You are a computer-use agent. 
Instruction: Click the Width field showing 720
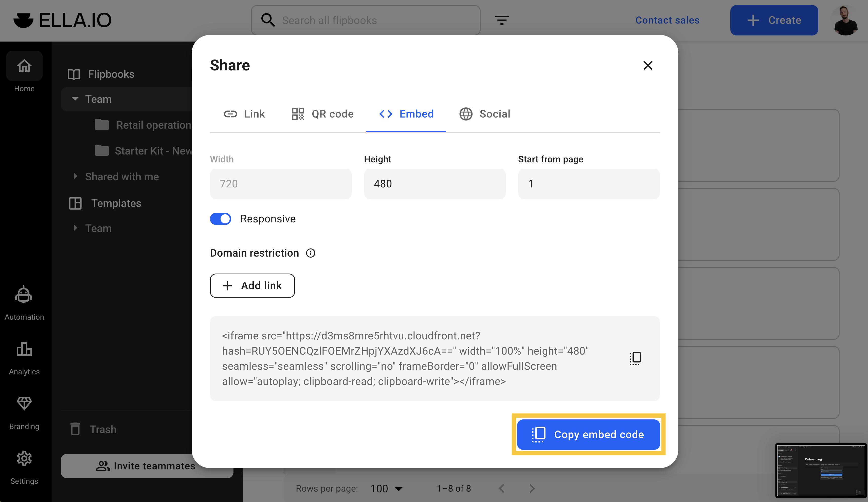tap(281, 184)
